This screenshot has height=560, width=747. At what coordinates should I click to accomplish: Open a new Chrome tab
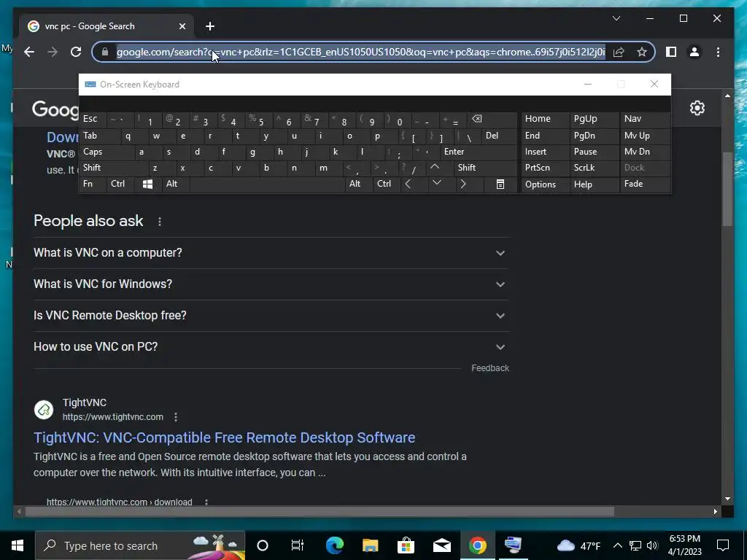(x=210, y=26)
